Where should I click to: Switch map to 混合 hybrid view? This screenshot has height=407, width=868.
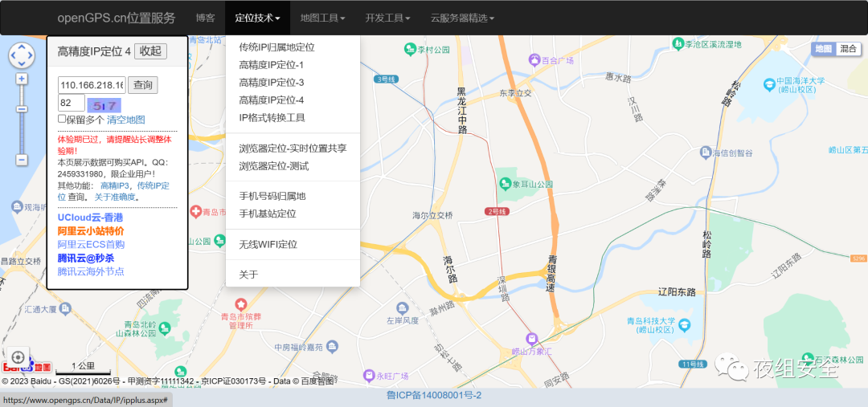[848, 49]
